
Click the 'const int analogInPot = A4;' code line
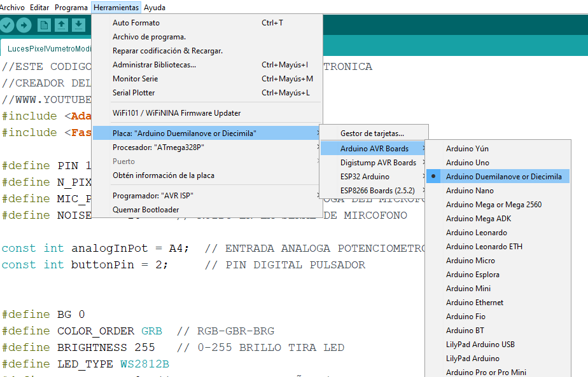click(95, 249)
